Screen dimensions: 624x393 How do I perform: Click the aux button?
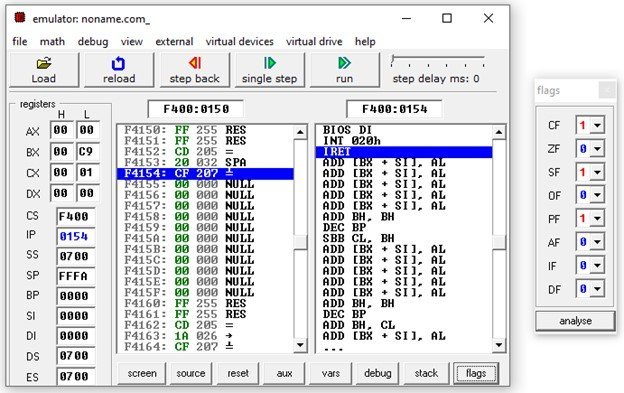click(284, 374)
